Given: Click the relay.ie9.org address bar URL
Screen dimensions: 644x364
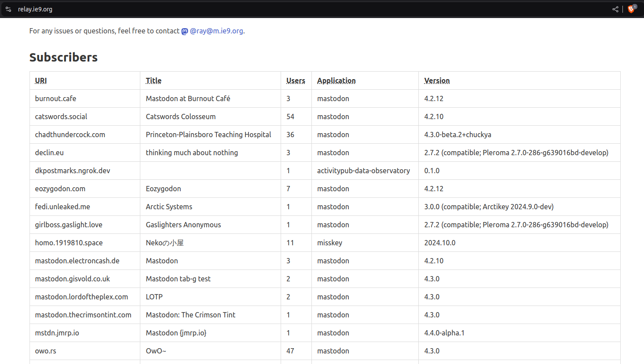Looking at the screenshot, I should 35,9.
